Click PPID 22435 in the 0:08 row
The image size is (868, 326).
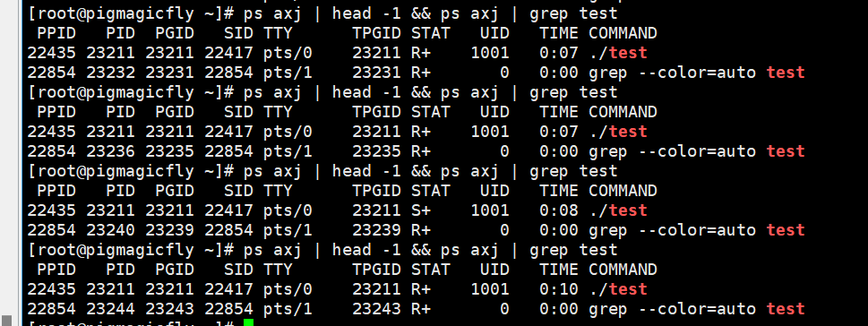[51, 210]
